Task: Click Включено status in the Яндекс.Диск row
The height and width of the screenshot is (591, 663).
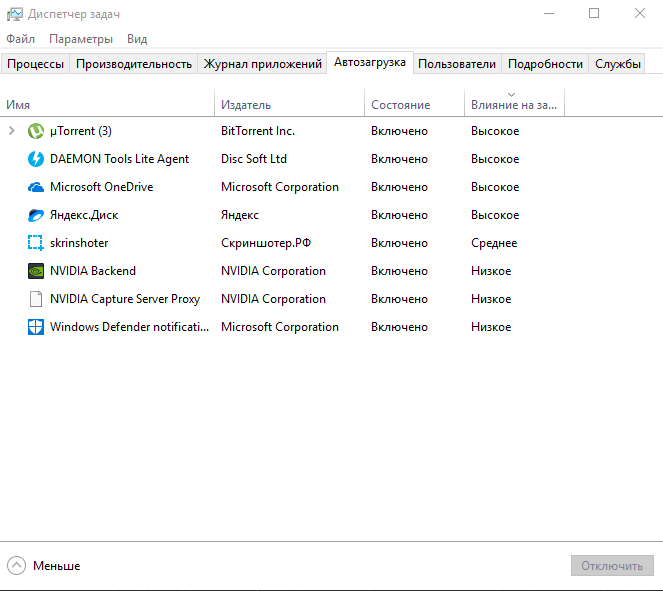Action: 400,215
